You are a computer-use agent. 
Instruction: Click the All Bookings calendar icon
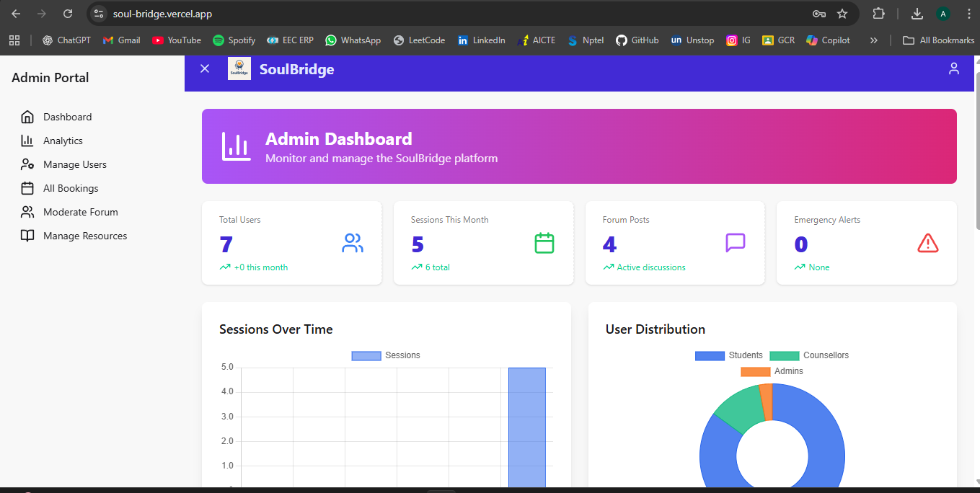tap(27, 188)
